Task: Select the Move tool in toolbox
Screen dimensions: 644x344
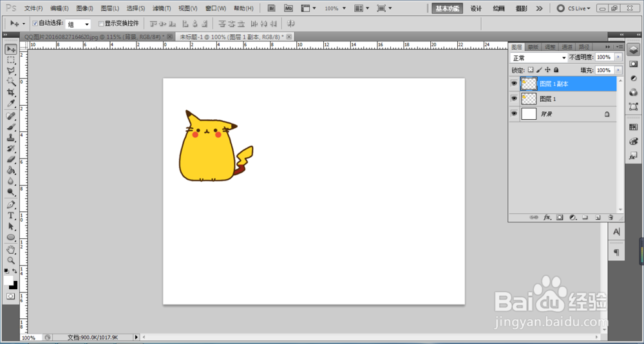Action: tap(11, 50)
